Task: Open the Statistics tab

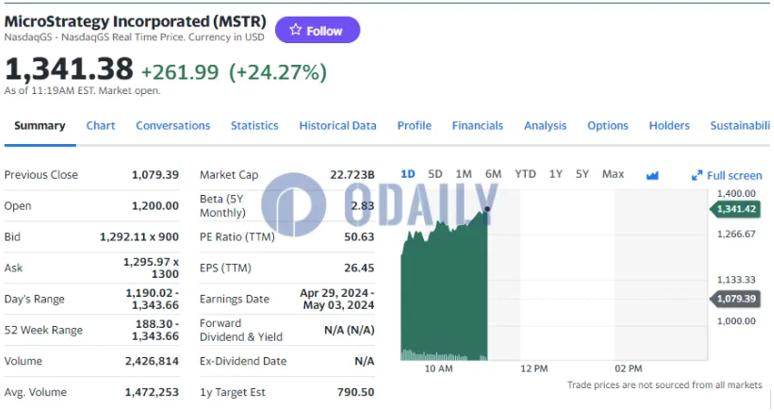Action: (x=254, y=126)
